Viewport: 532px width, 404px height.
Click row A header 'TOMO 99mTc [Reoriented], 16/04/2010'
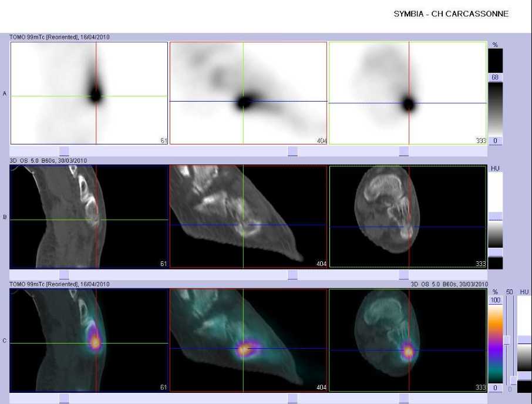click(x=59, y=37)
